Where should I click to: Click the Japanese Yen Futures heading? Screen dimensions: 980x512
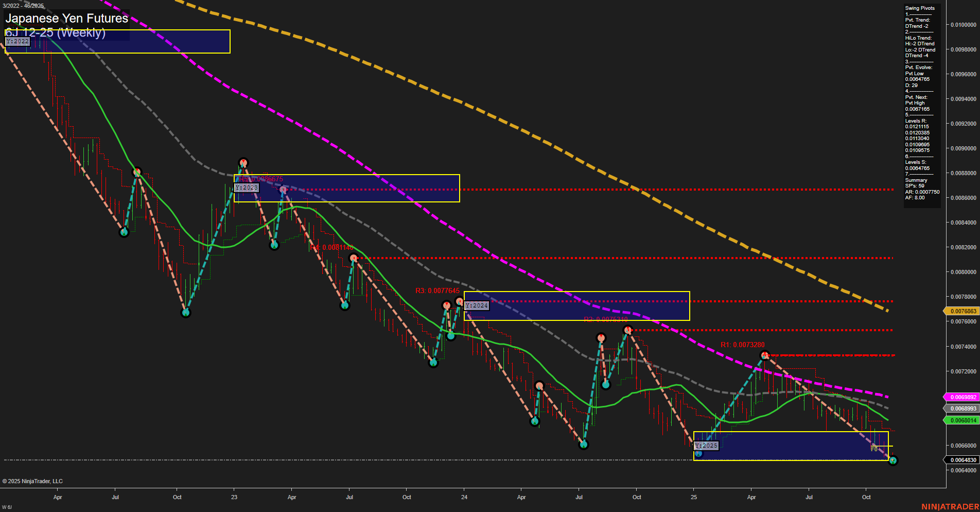pyautogui.click(x=66, y=18)
